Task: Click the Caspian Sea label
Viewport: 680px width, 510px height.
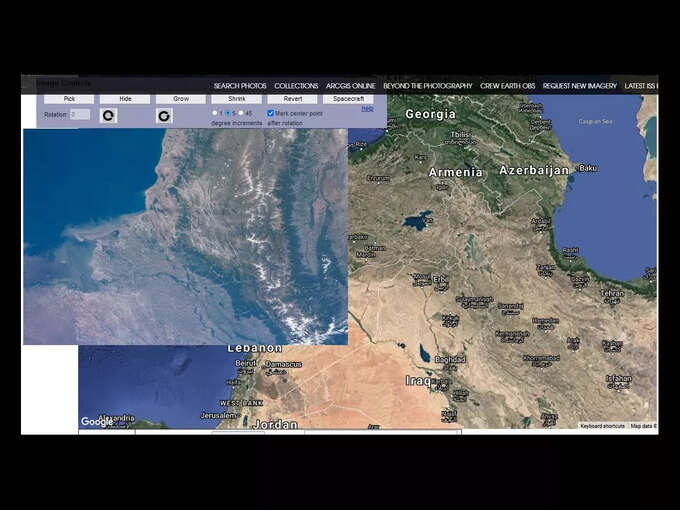Action: [595, 121]
